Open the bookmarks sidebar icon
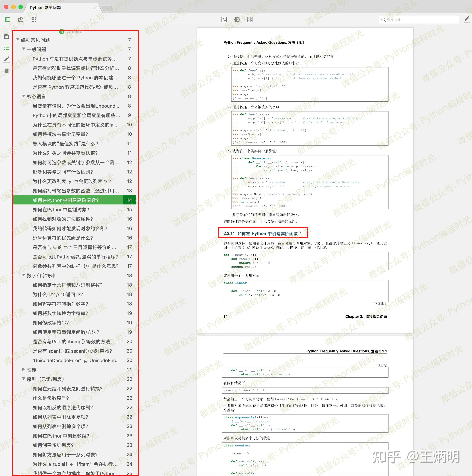Screen dimensions: 472x476 [x=7, y=71]
